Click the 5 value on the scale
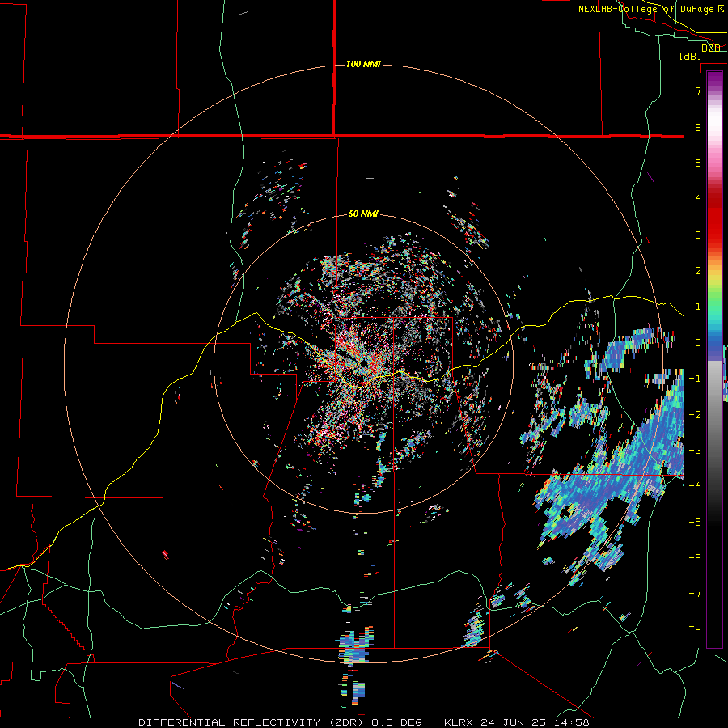728x728 pixels. point(698,163)
